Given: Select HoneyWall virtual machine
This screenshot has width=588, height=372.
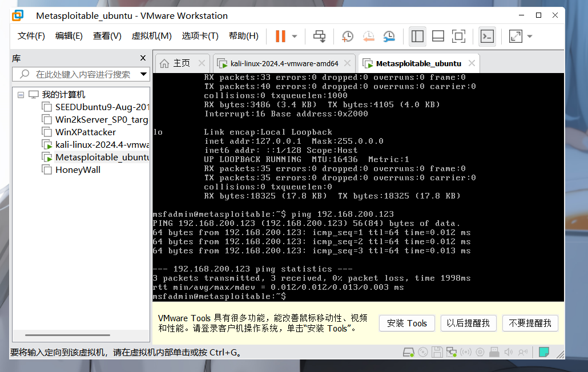Looking at the screenshot, I should (78, 169).
